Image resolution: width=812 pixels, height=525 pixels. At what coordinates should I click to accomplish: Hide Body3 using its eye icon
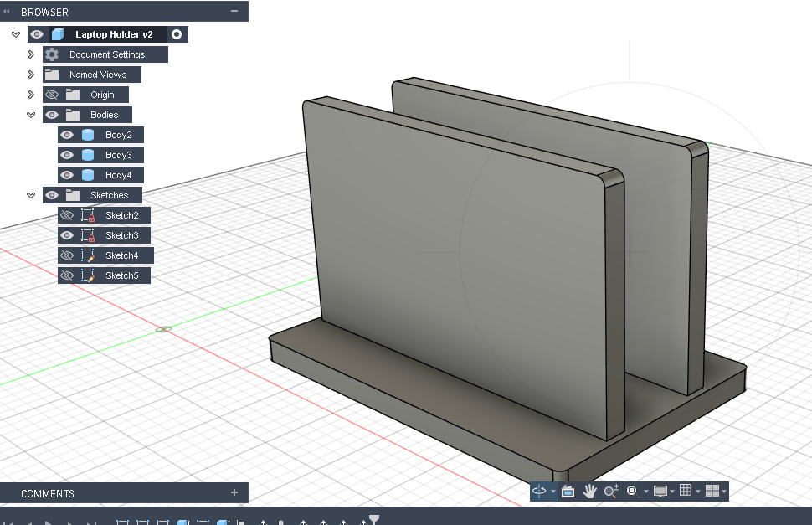coord(67,155)
